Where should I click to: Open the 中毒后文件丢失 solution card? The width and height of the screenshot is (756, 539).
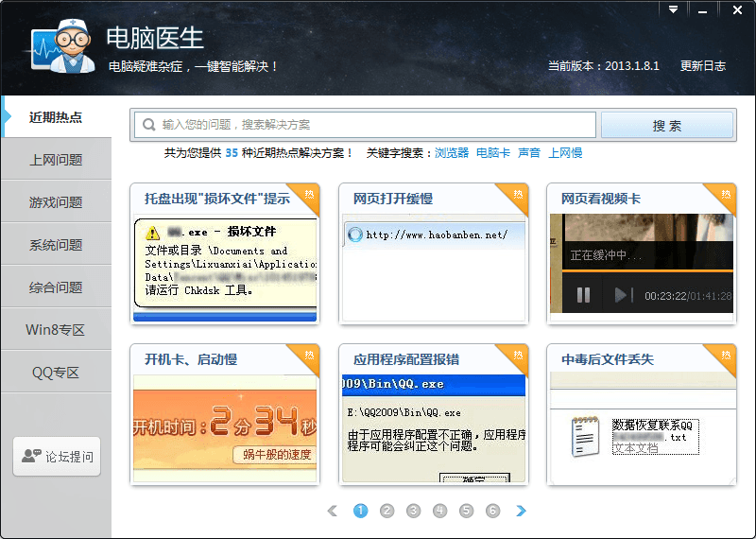pyautogui.click(x=642, y=414)
